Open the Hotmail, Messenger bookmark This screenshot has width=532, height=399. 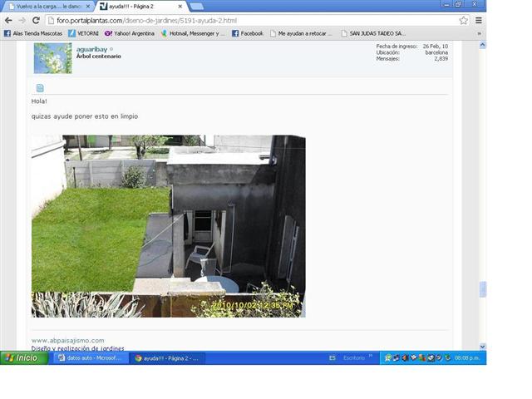193,33
